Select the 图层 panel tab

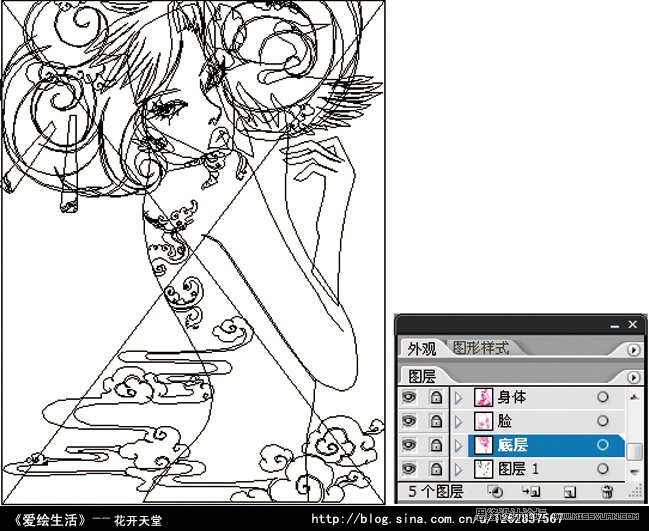point(422,377)
